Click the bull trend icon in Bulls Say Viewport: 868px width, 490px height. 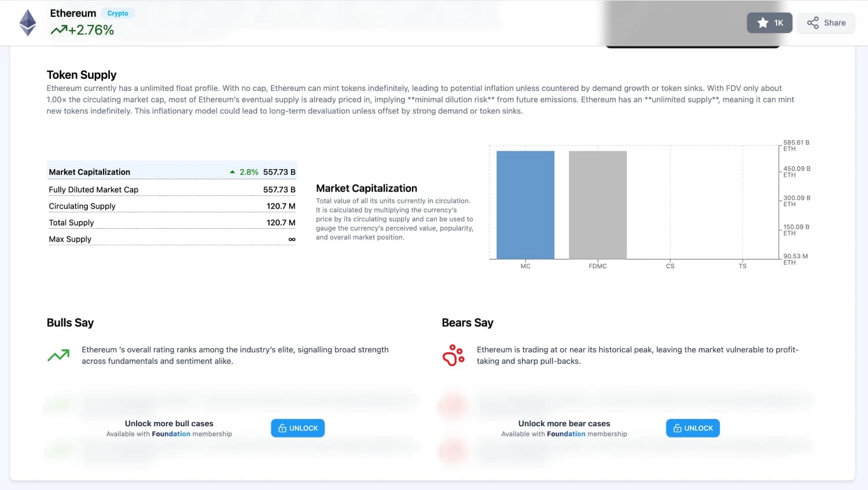pos(58,354)
